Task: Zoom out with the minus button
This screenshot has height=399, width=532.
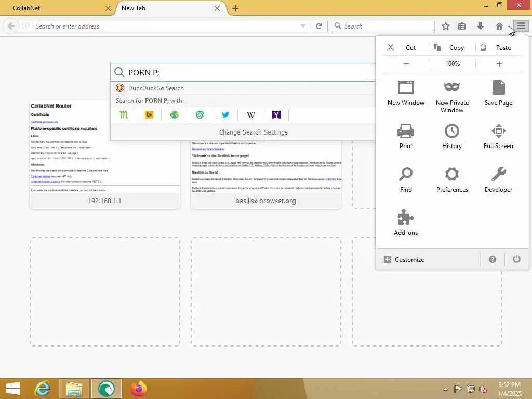Action: point(406,64)
